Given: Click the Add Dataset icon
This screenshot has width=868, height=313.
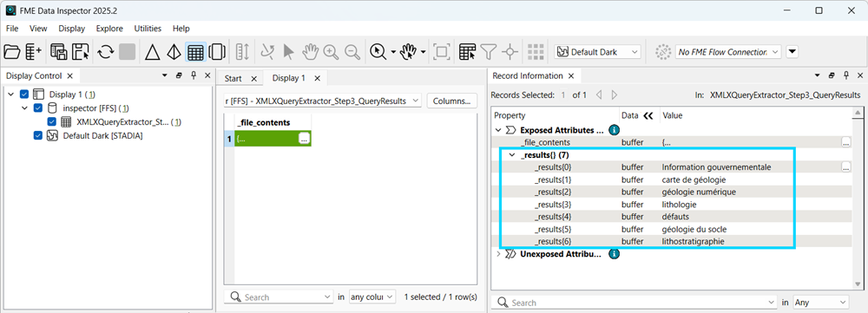Looking at the screenshot, I should [x=33, y=52].
